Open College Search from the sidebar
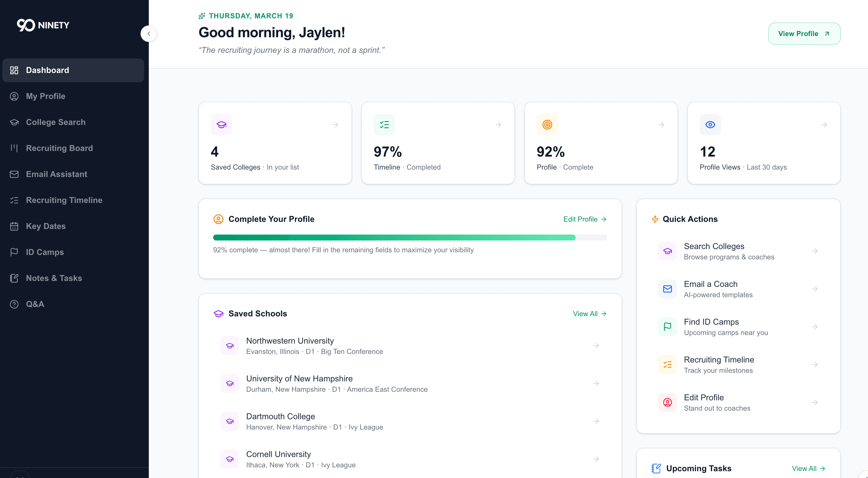 pos(73,122)
